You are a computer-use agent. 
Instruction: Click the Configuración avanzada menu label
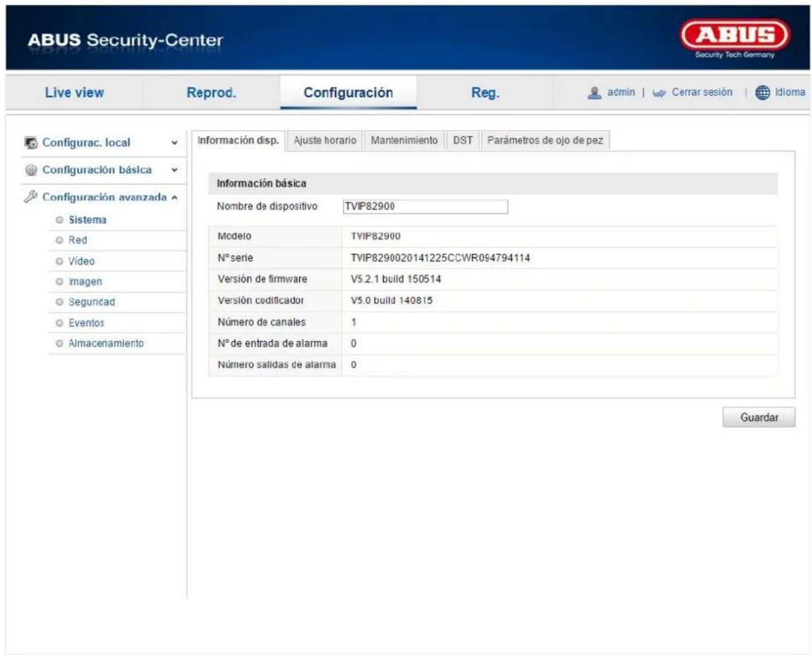coord(104,197)
